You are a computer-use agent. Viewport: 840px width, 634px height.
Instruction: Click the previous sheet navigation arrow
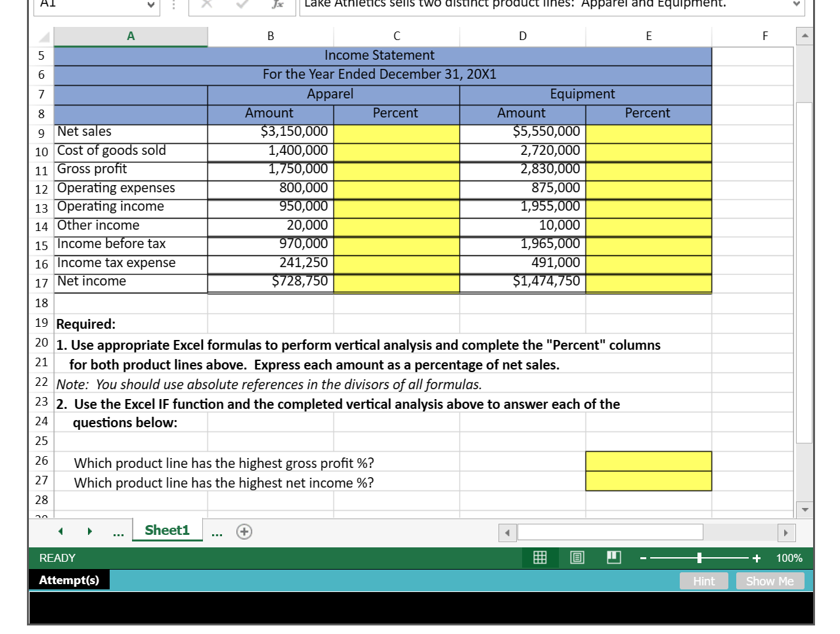(x=60, y=532)
